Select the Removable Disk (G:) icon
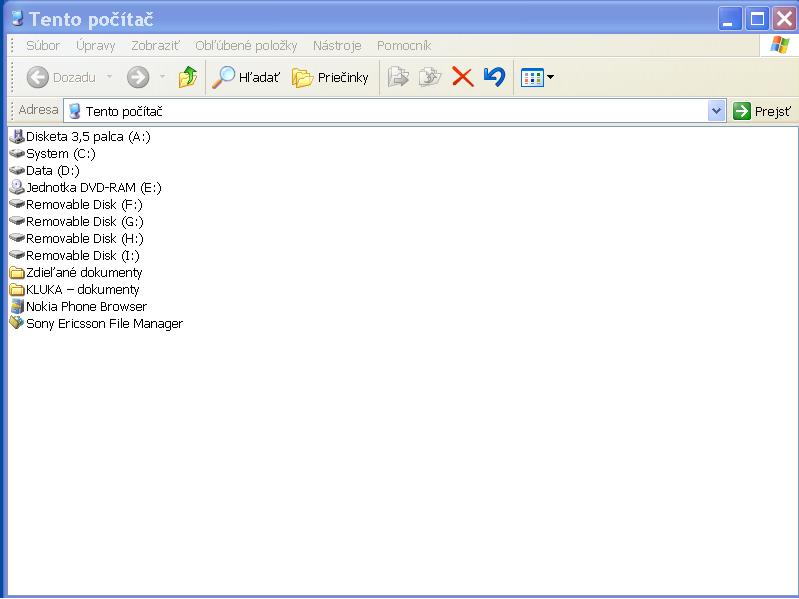Screen dimensions: 799x599 point(17,221)
